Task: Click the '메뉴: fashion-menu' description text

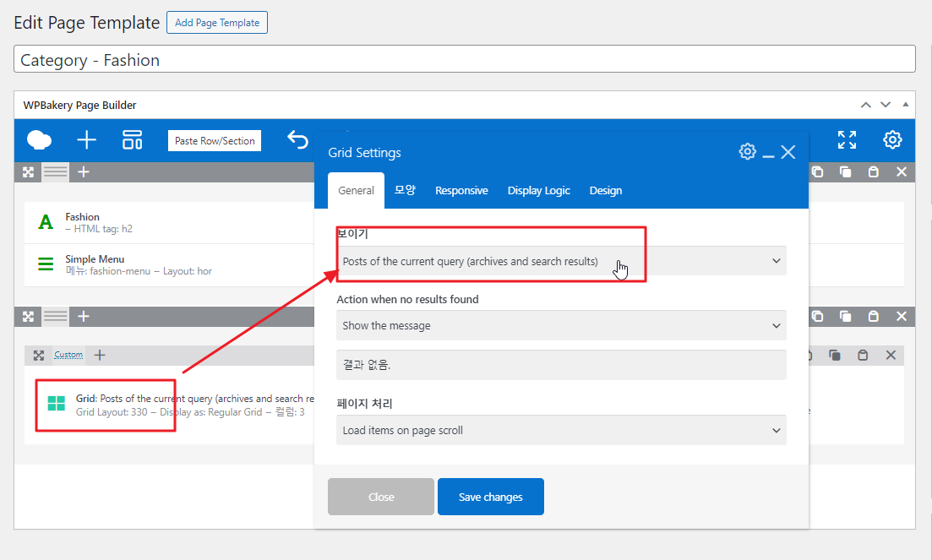Action: coord(107,271)
